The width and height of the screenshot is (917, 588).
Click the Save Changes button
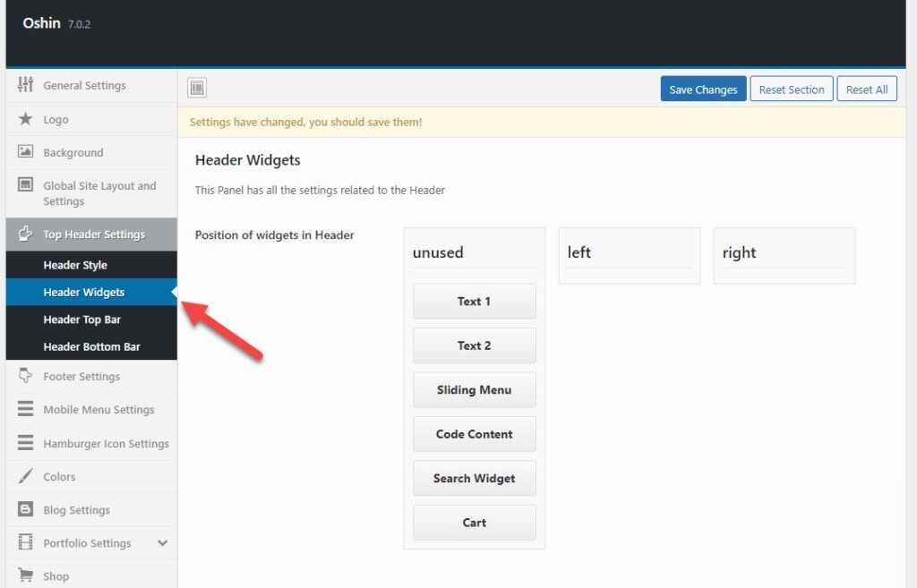pos(702,89)
